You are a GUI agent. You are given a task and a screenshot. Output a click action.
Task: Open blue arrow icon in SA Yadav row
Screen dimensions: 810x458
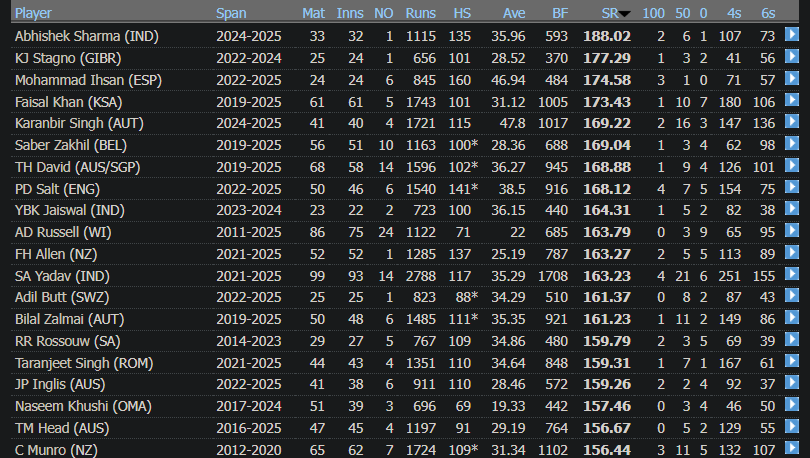[792, 275]
